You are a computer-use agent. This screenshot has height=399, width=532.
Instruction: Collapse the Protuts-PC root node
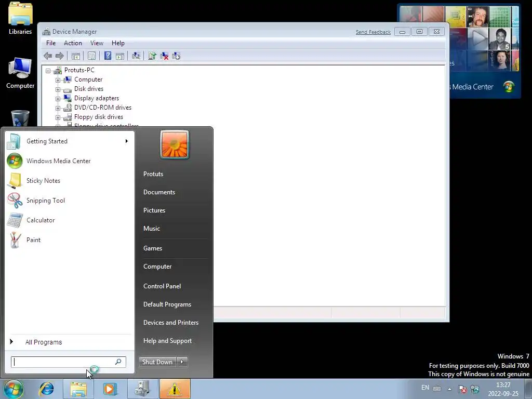tap(48, 71)
